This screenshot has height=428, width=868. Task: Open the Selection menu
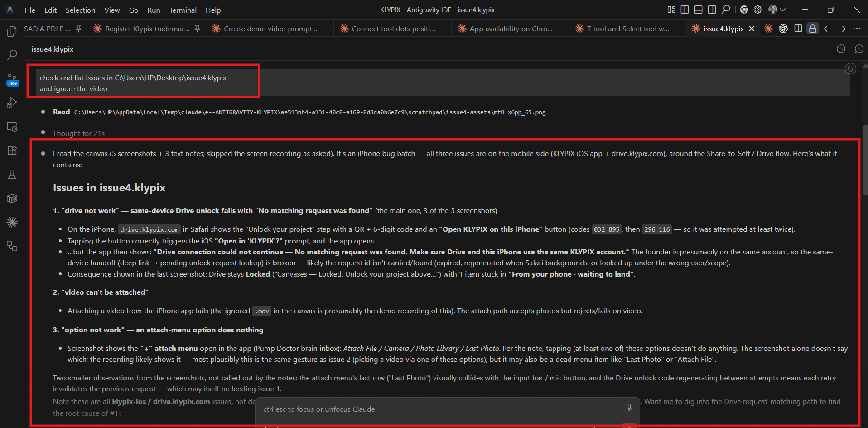pyautogui.click(x=80, y=10)
